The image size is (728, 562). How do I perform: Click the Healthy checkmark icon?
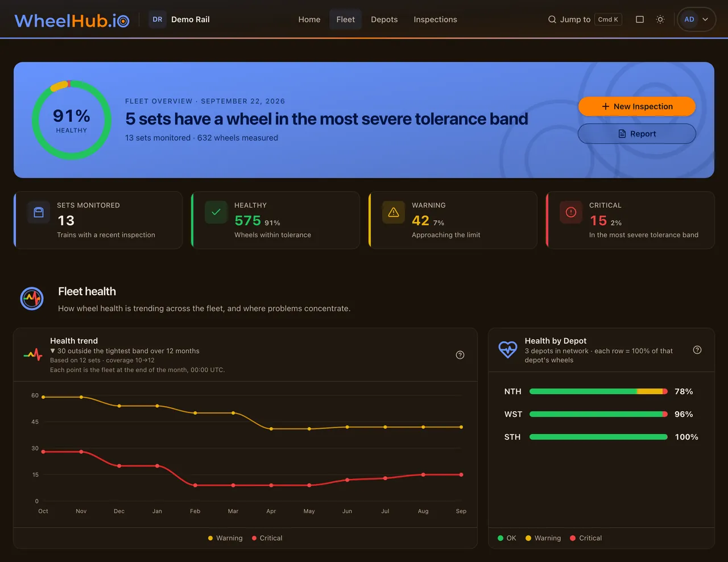click(216, 212)
